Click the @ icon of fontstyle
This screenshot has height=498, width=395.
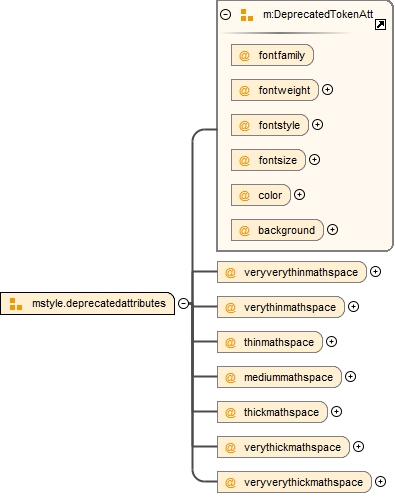(x=244, y=125)
